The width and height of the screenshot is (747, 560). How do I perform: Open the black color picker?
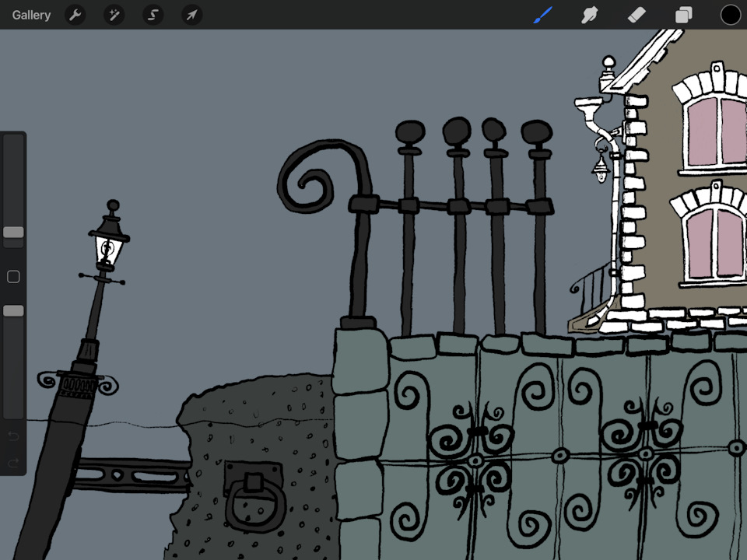pyautogui.click(x=731, y=15)
